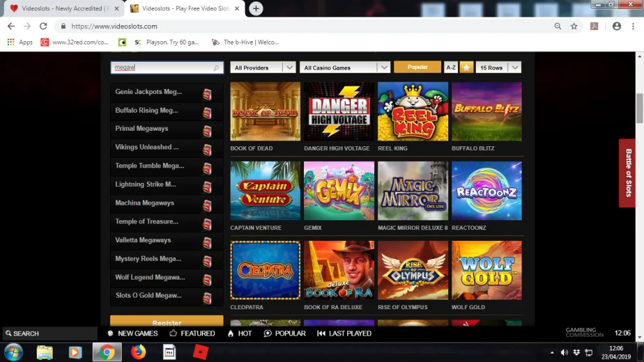Open The b-Hive bookmark
This screenshot has width=644, height=362.
pyautogui.click(x=245, y=42)
